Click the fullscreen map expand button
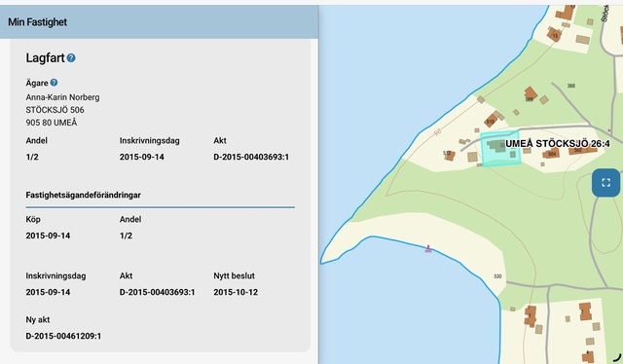 click(605, 182)
